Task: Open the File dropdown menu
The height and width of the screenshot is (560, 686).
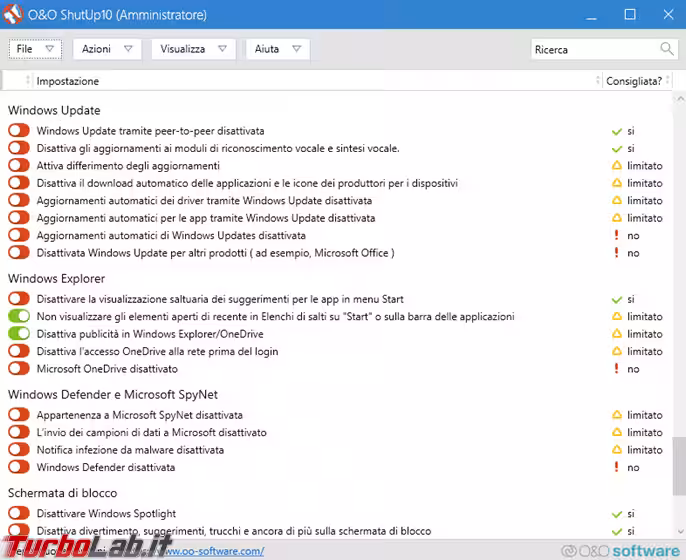Action: pyautogui.click(x=35, y=49)
